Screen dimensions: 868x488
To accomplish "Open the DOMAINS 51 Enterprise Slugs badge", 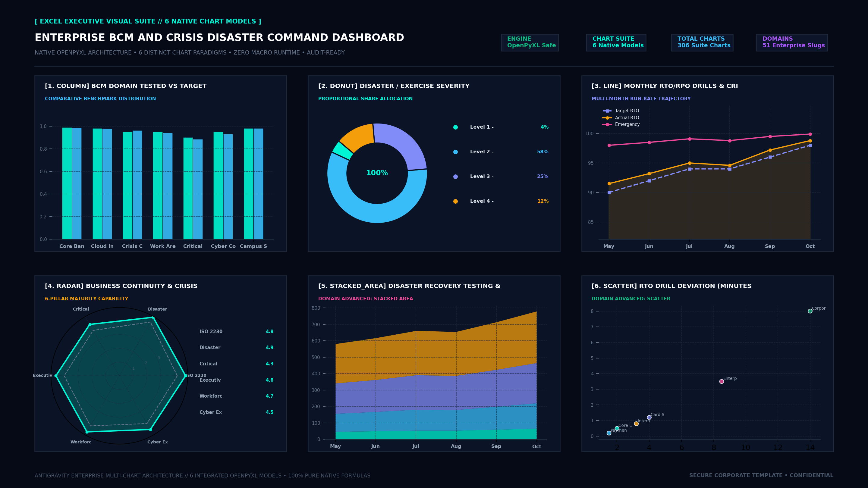I will coord(792,42).
